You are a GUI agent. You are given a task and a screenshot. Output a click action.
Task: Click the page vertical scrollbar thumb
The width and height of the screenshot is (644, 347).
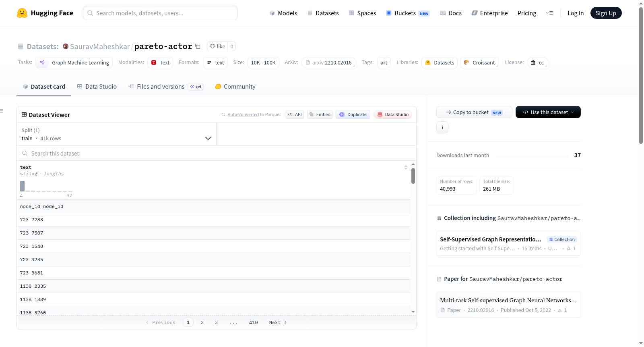tap(641, 75)
